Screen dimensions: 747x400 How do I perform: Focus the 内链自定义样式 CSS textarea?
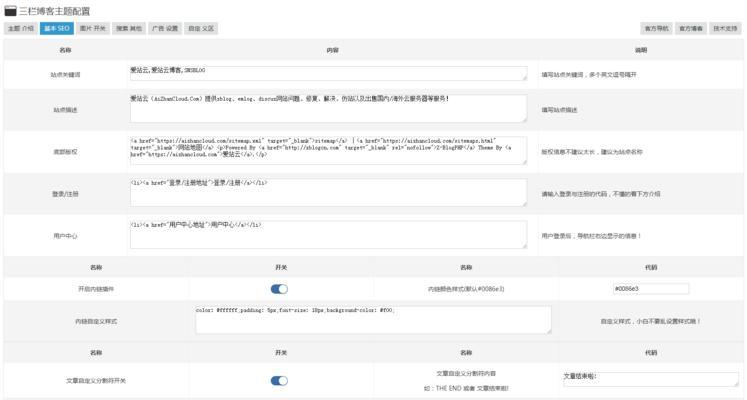(374, 320)
